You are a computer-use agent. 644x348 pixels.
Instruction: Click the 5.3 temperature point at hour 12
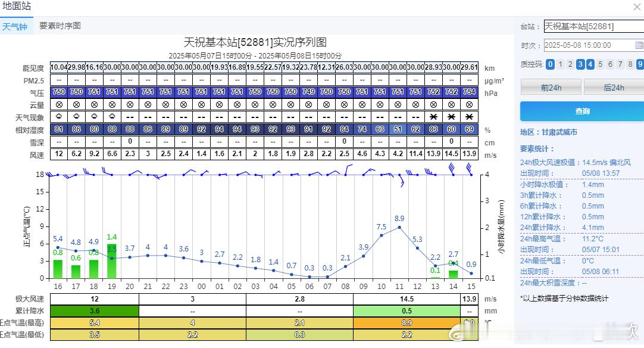[x=417, y=248]
